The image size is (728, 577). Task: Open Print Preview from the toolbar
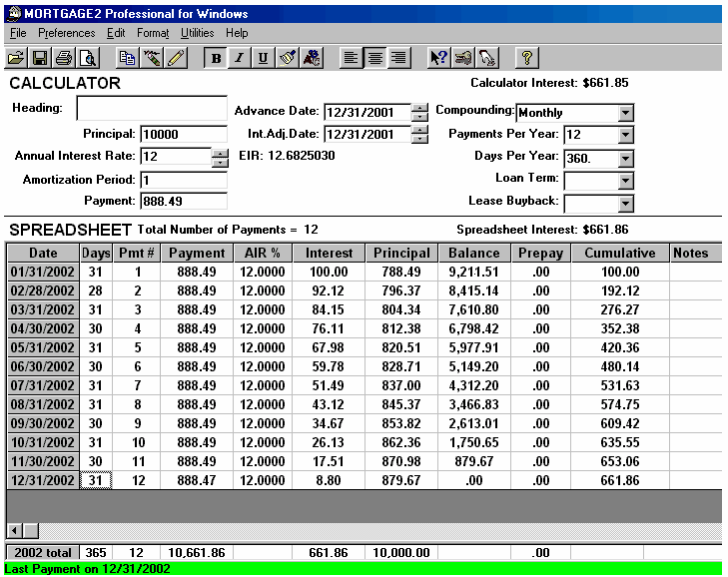[x=88, y=58]
